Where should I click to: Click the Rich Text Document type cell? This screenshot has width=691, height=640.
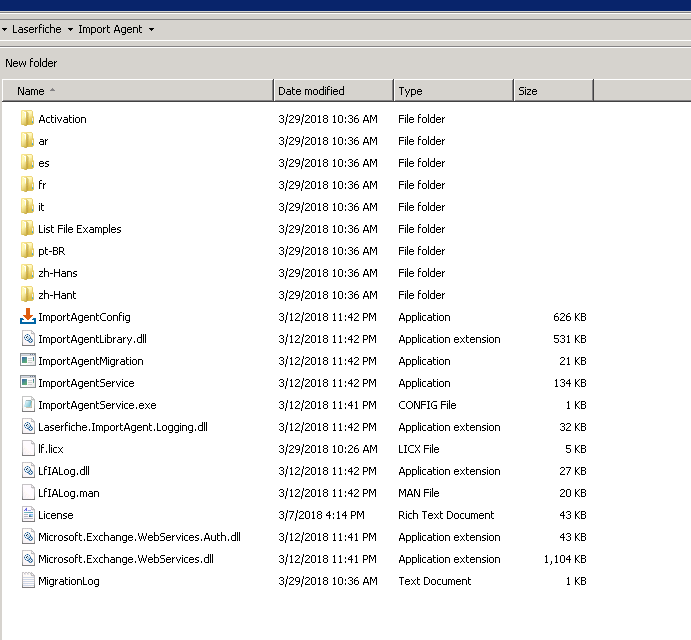pyautogui.click(x=446, y=515)
